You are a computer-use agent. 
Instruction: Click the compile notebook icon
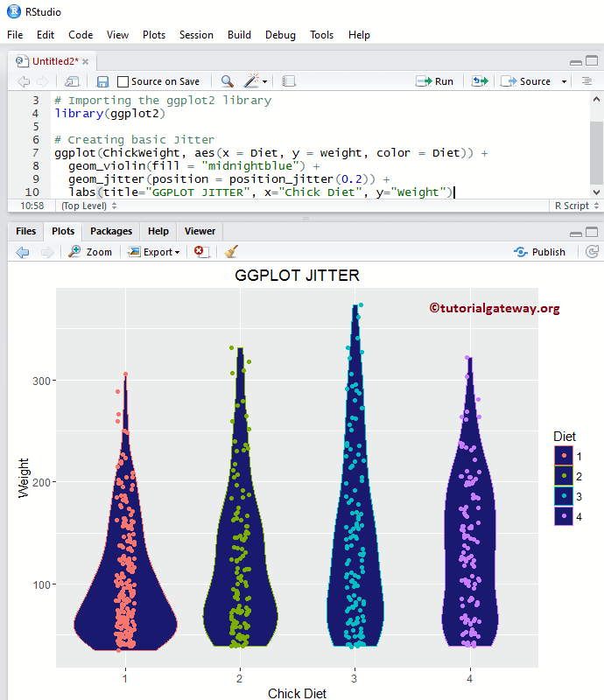289,81
